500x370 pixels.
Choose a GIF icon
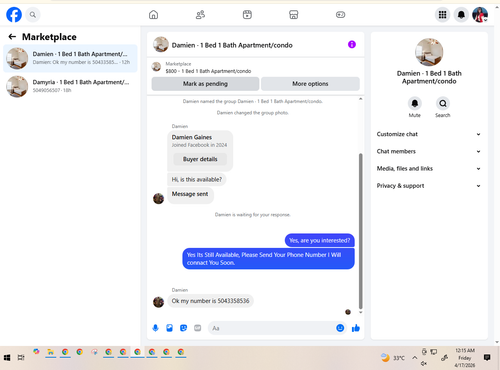[x=198, y=328]
